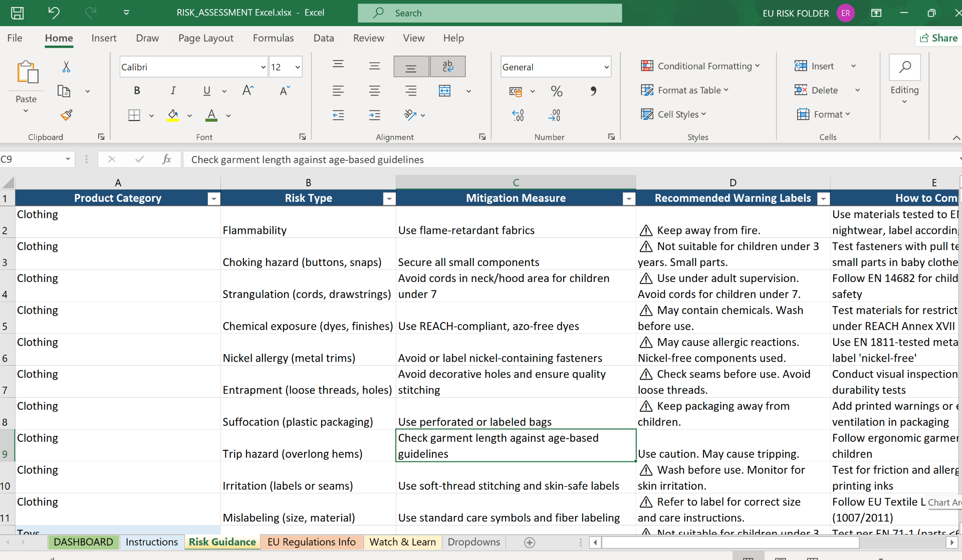
Task: Toggle italic formatting
Action: 173,90
